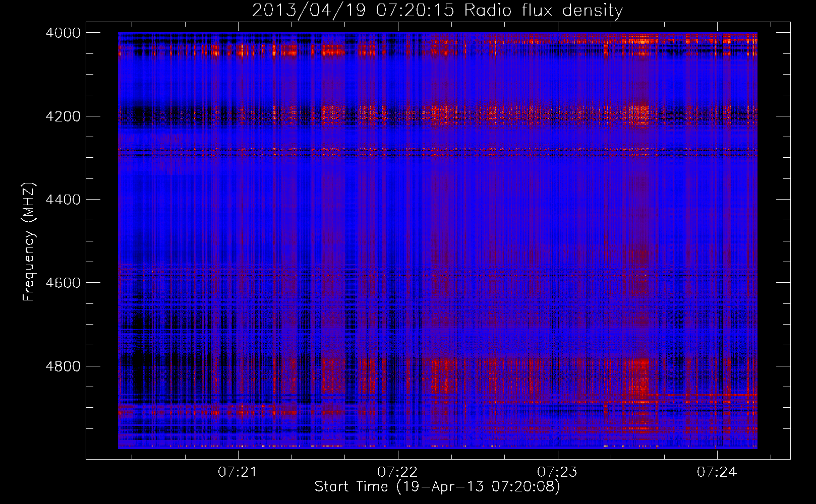Select the 4000 frequency axis label

63,33
